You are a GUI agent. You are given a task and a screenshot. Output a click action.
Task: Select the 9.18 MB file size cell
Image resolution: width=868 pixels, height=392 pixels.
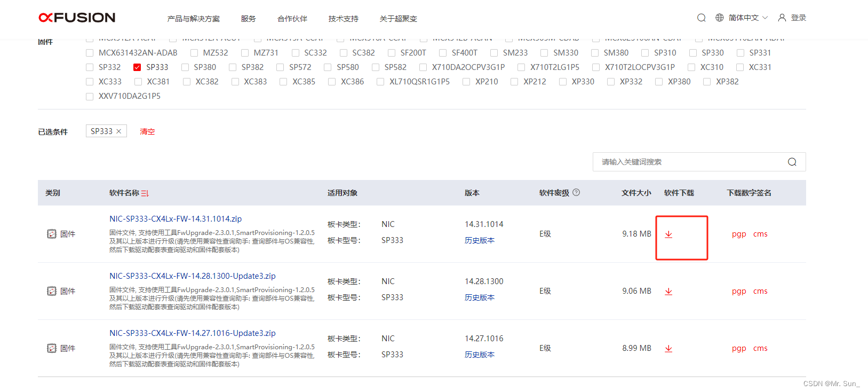click(x=636, y=234)
